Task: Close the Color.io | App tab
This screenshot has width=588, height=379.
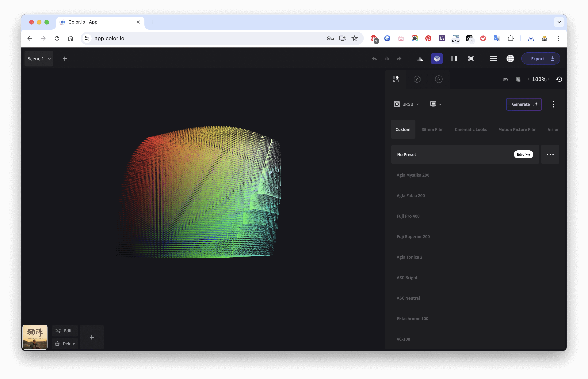Action: point(138,22)
